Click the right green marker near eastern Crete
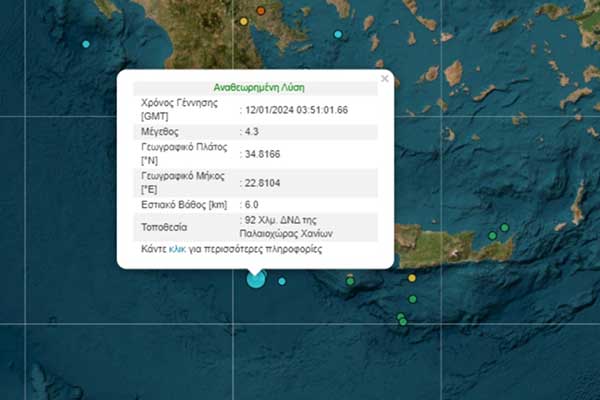 506,228
